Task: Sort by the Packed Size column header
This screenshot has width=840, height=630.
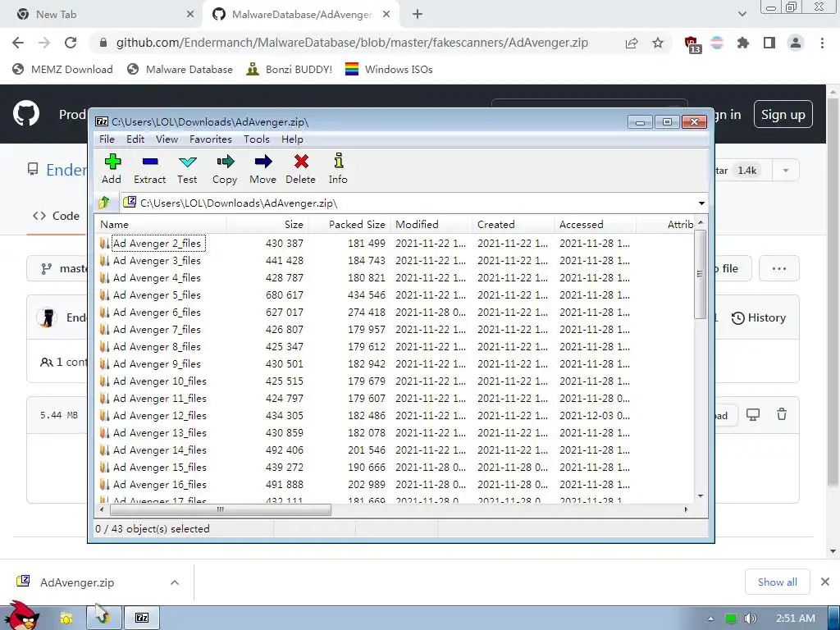Action: [349, 225]
